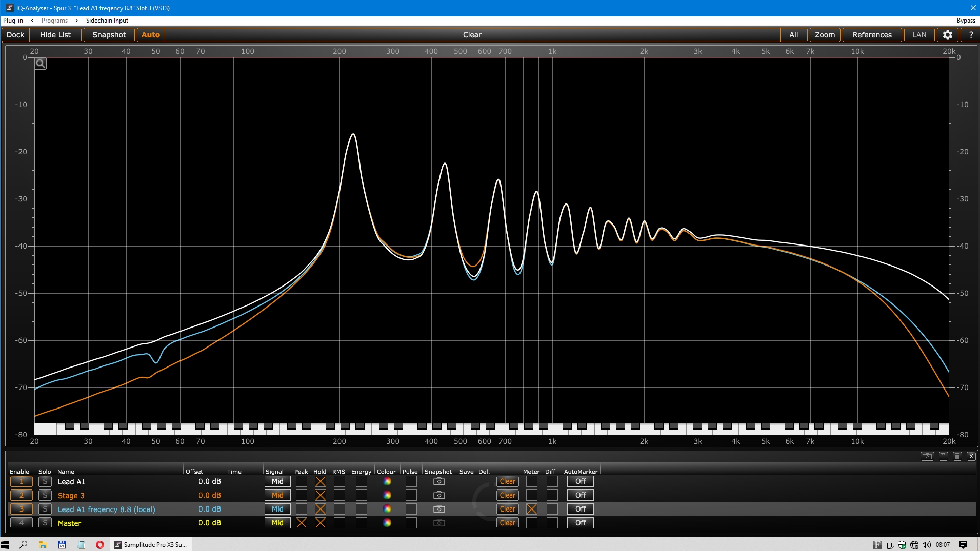
Task: Open colour wheel for Lead A1 freqency 8.8
Action: point(387,509)
